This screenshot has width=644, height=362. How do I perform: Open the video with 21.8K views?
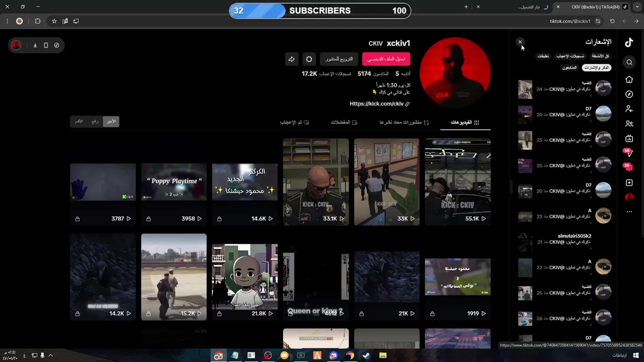click(245, 277)
